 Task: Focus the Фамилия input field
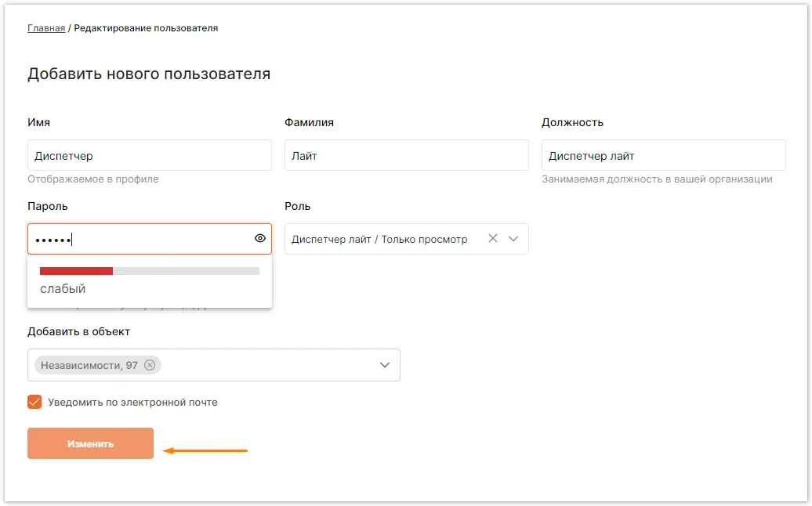point(407,155)
